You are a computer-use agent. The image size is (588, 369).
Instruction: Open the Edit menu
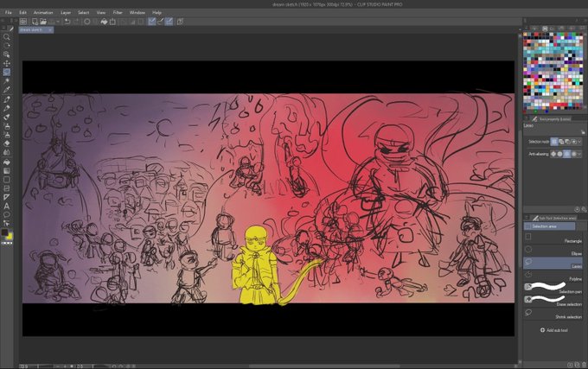(x=22, y=12)
